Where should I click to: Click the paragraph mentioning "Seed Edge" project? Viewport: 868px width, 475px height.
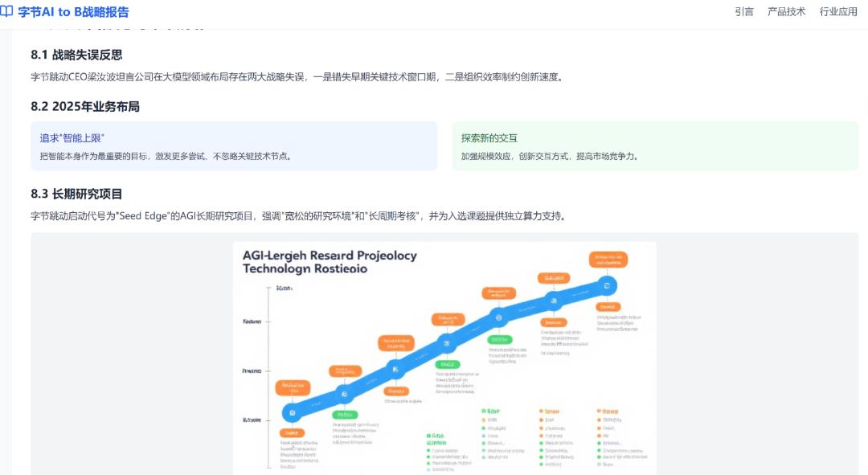pos(297,215)
